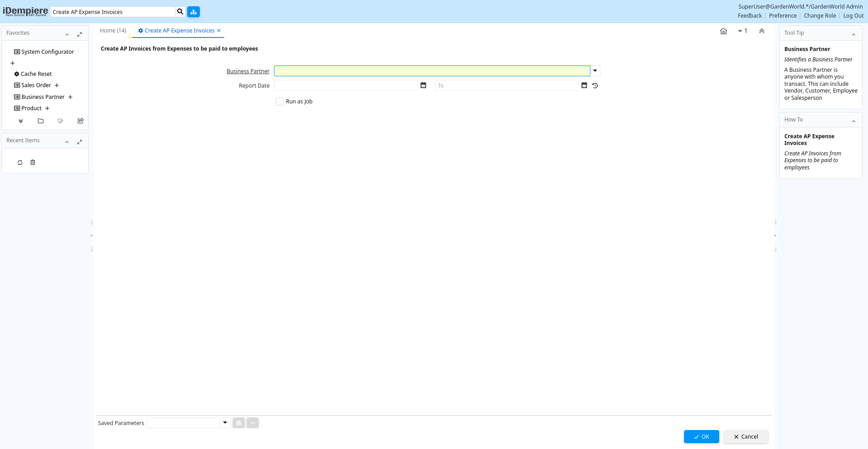The height and width of the screenshot is (449, 868).
Task: Click the home icon in tab bar
Action: point(723,31)
